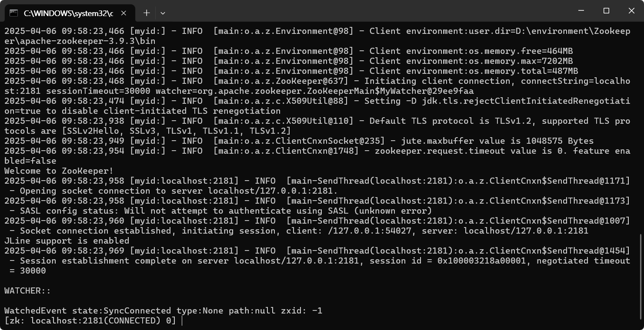
Task: Select the C:\WINDOWS\system32 tab title
Action: coord(68,13)
